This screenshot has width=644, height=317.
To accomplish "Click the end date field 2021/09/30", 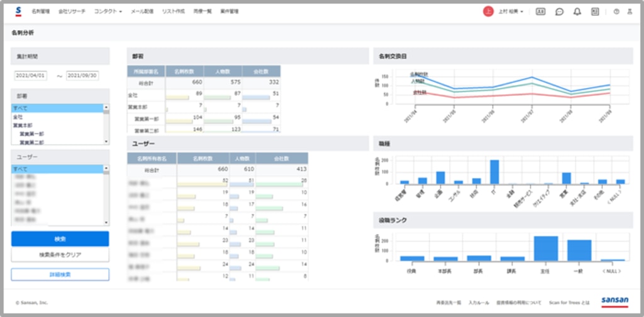I will [x=82, y=75].
